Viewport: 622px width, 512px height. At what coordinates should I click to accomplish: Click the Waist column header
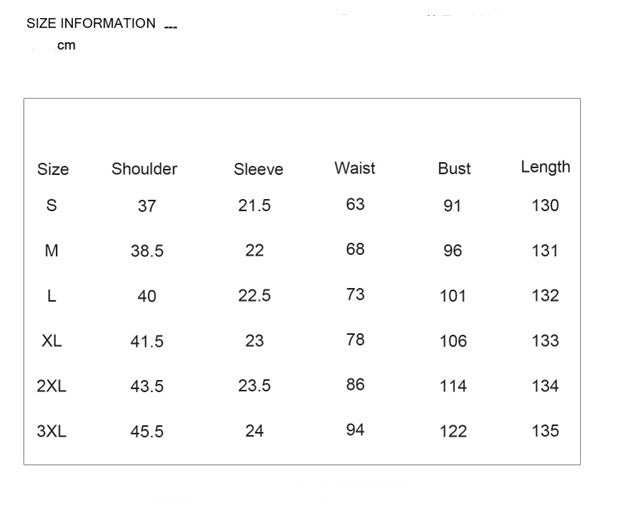[355, 168]
